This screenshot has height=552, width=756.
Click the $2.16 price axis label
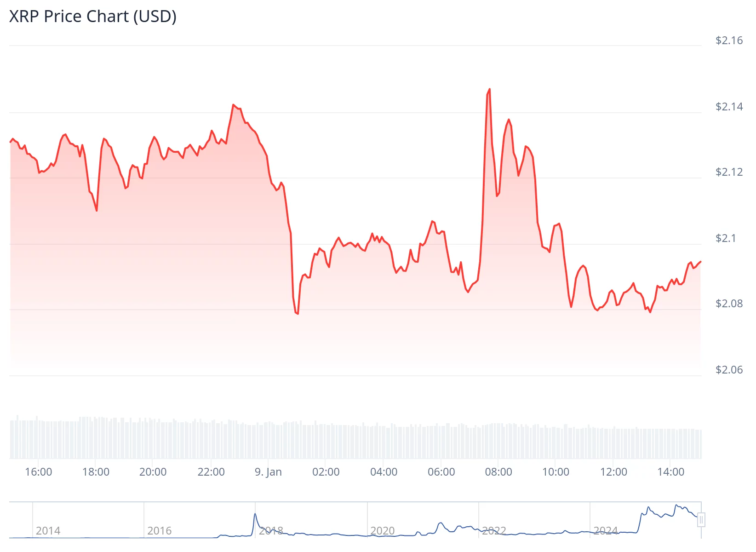(729, 40)
